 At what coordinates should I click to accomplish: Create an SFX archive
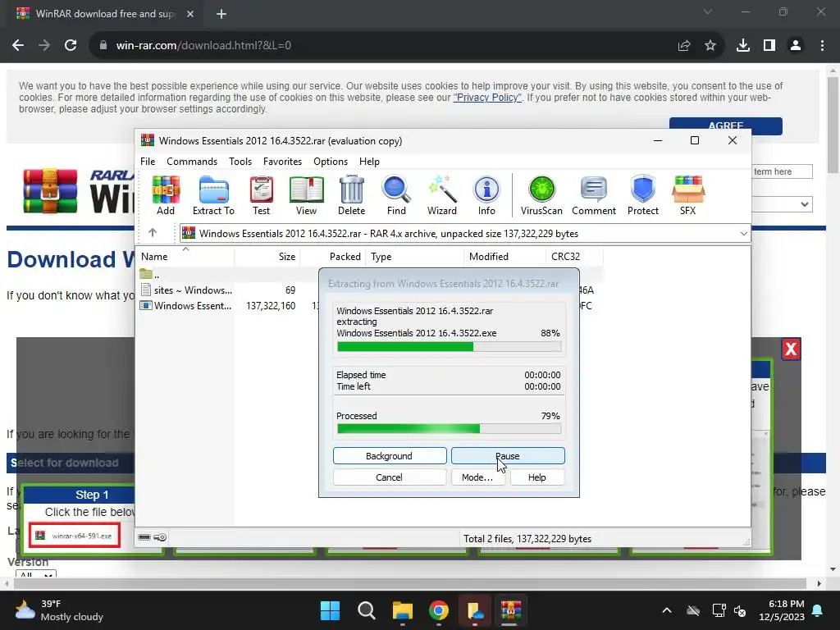click(688, 195)
